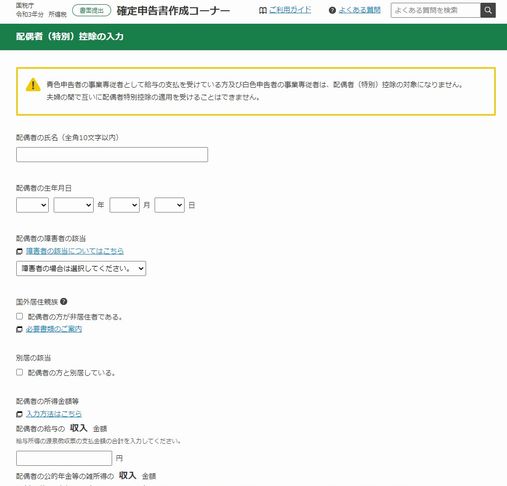Check 配偶者の方が非居住者である checkbox
The image size is (507, 486).
click(x=20, y=316)
